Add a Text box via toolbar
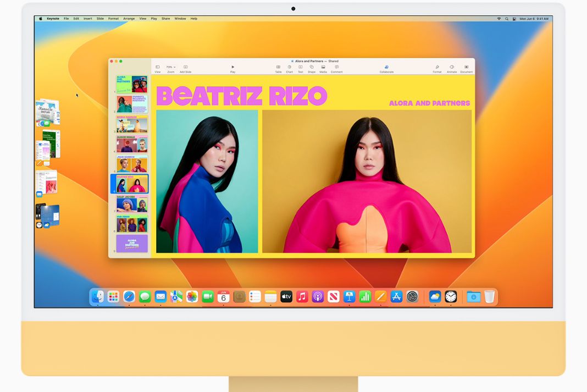587x392 pixels. coord(300,67)
